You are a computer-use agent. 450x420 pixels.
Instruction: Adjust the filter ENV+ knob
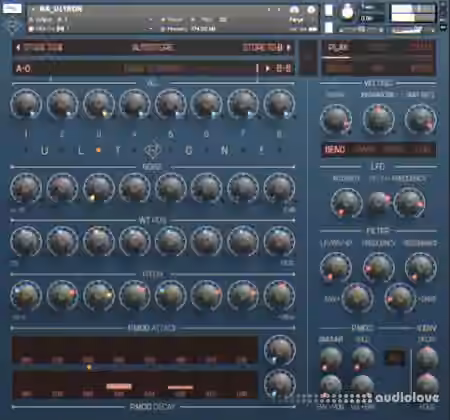point(357,298)
